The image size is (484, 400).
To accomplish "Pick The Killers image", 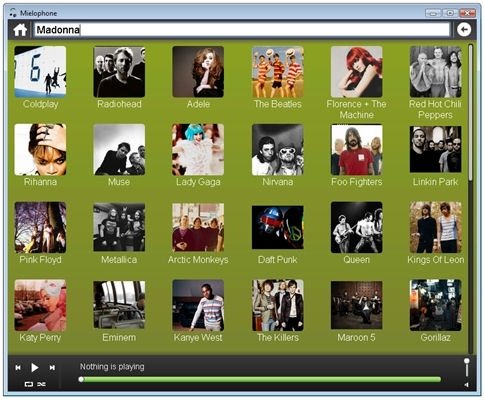I will click(278, 305).
